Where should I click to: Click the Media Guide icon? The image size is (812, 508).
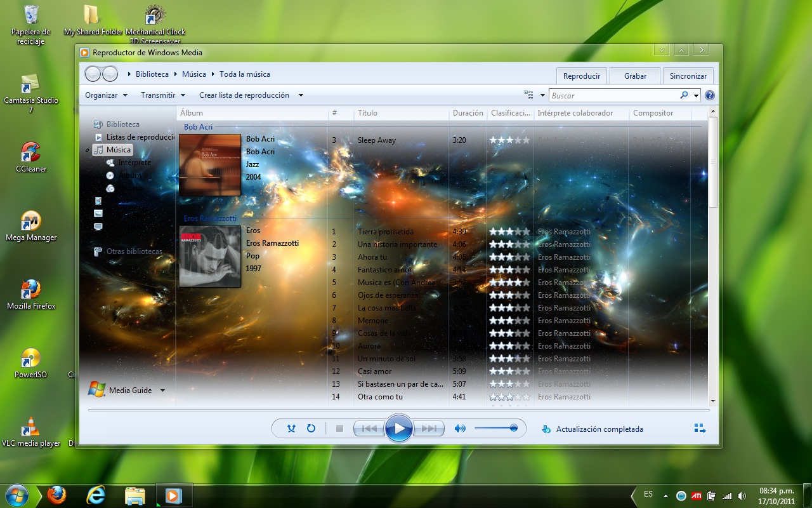(x=96, y=390)
